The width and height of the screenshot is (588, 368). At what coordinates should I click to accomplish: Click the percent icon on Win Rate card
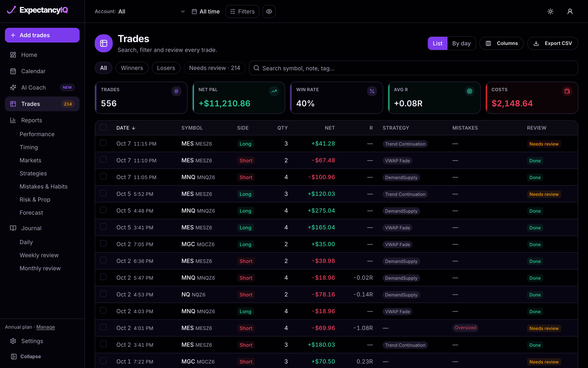[x=372, y=91]
